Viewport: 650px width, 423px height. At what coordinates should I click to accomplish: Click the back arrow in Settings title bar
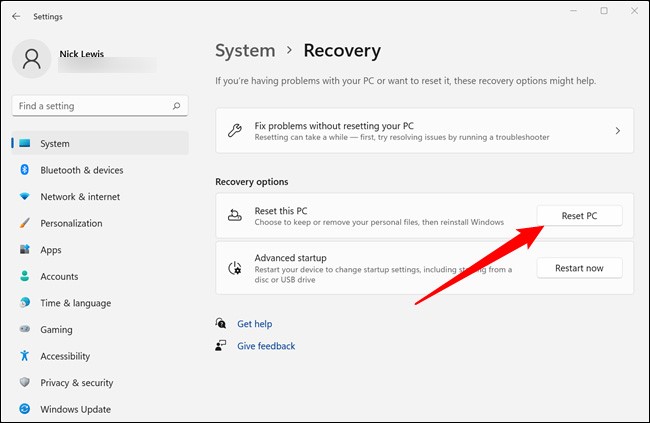click(15, 16)
